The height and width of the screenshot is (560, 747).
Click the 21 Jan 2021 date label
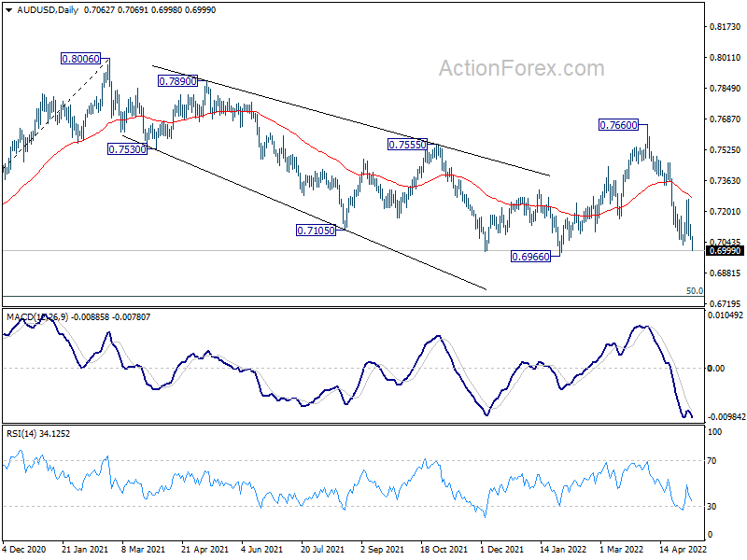(x=85, y=550)
